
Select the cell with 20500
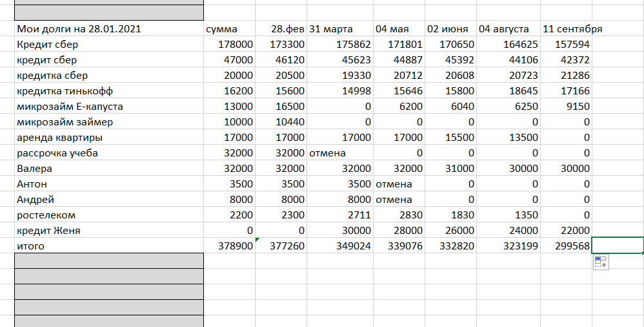pyautogui.click(x=281, y=75)
